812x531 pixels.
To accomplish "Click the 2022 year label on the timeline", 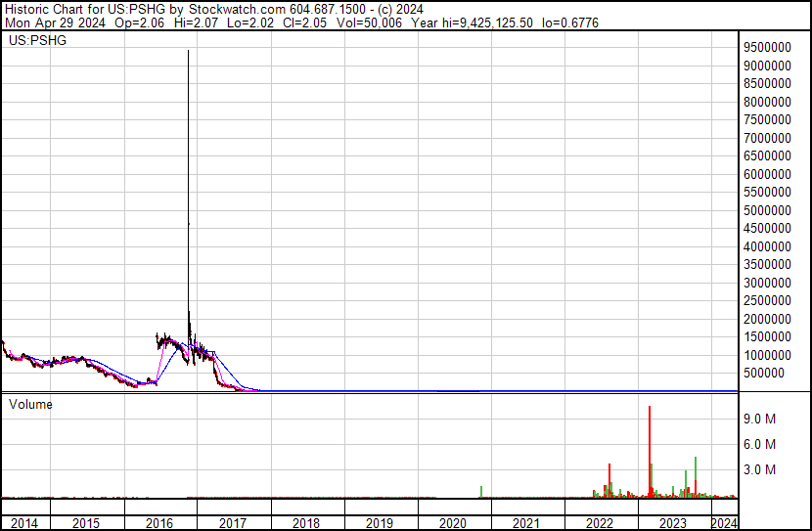I will pos(600,523).
